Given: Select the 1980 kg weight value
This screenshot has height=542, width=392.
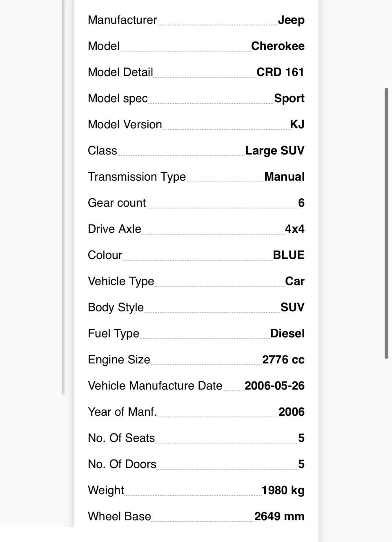Looking at the screenshot, I should click(x=283, y=490).
